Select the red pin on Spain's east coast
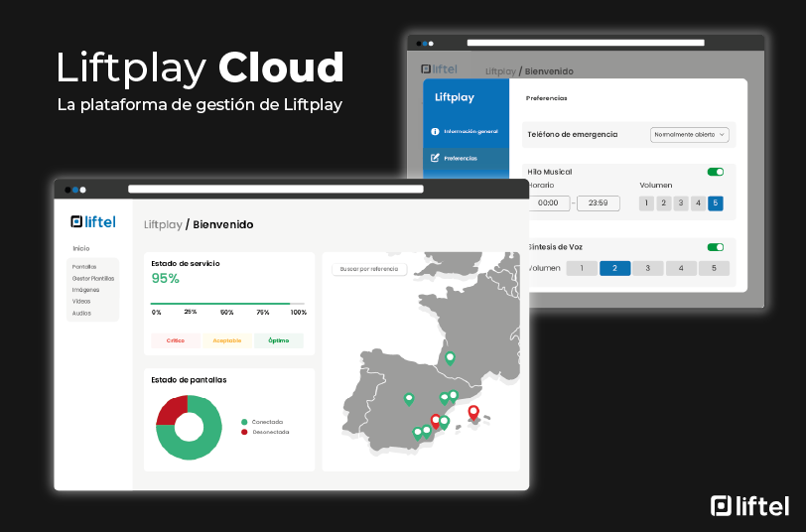 [436, 422]
